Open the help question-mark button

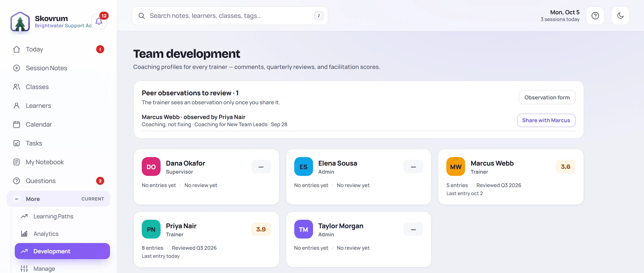[x=595, y=15]
